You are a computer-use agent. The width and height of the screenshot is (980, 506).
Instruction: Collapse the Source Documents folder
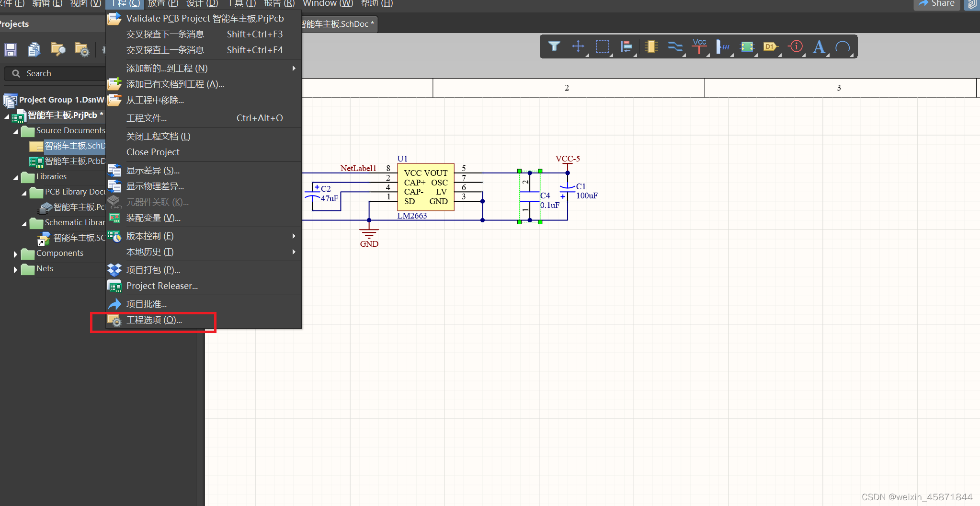click(15, 131)
